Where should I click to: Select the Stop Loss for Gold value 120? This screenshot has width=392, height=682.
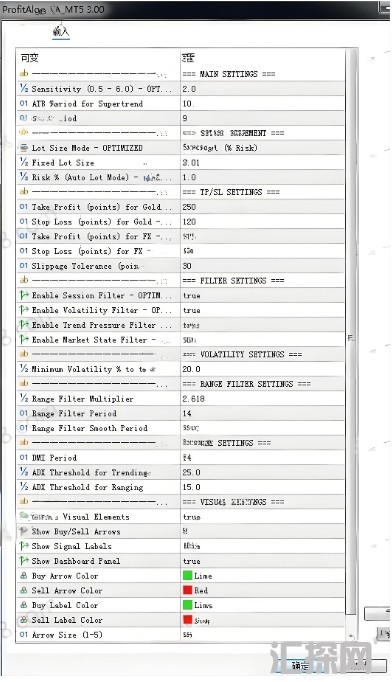189,222
